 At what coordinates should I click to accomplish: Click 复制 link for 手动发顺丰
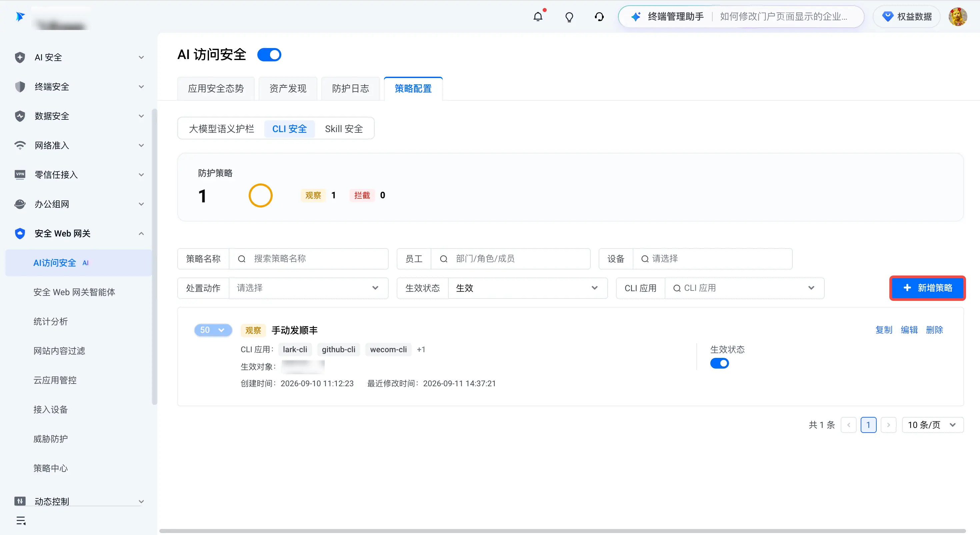(x=883, y=330)
